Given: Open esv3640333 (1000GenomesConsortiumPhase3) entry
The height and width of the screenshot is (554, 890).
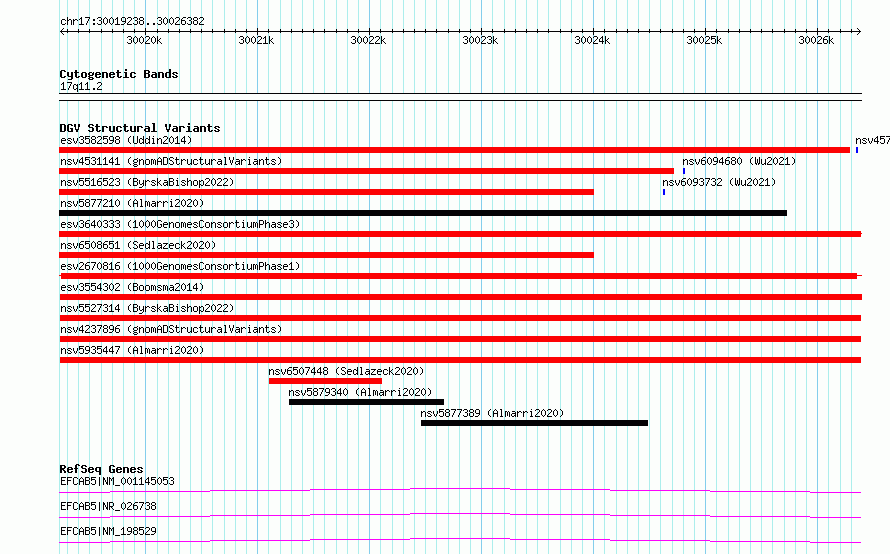Looking at the screenshot, I should point(460,234).
